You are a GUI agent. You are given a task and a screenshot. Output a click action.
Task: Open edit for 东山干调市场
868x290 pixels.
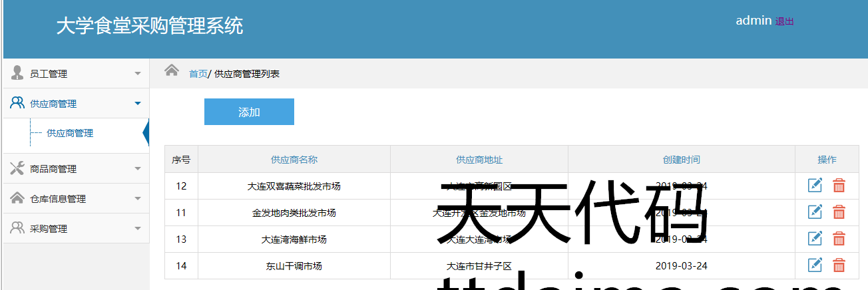815,265
